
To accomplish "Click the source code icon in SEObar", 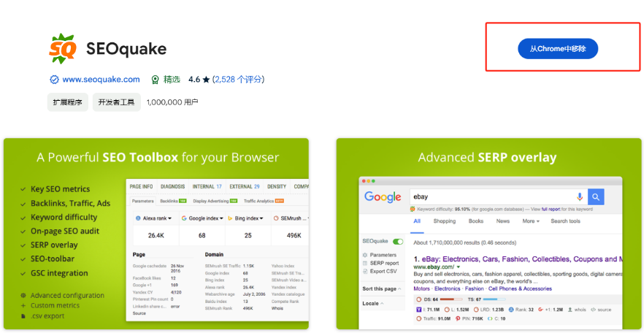I will [593, 310].
